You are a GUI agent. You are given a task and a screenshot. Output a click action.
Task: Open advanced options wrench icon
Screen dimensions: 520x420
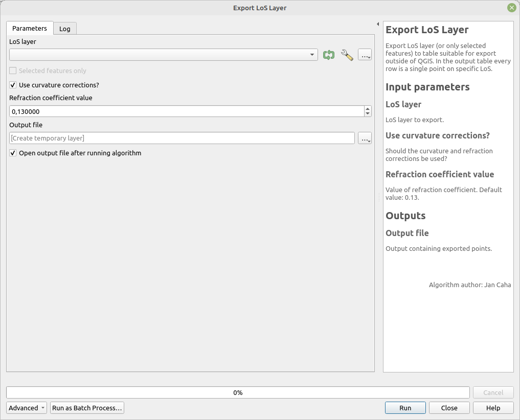pos(347,55)
